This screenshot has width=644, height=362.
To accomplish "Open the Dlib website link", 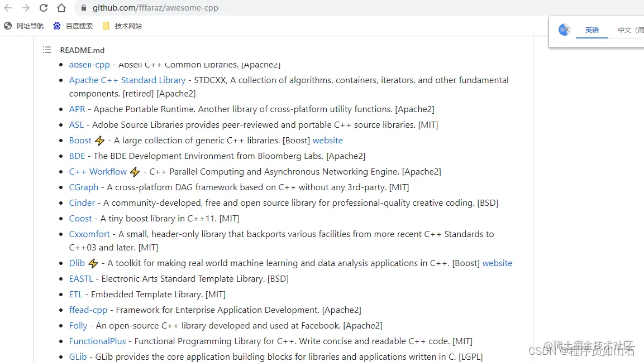I will 497,263.
